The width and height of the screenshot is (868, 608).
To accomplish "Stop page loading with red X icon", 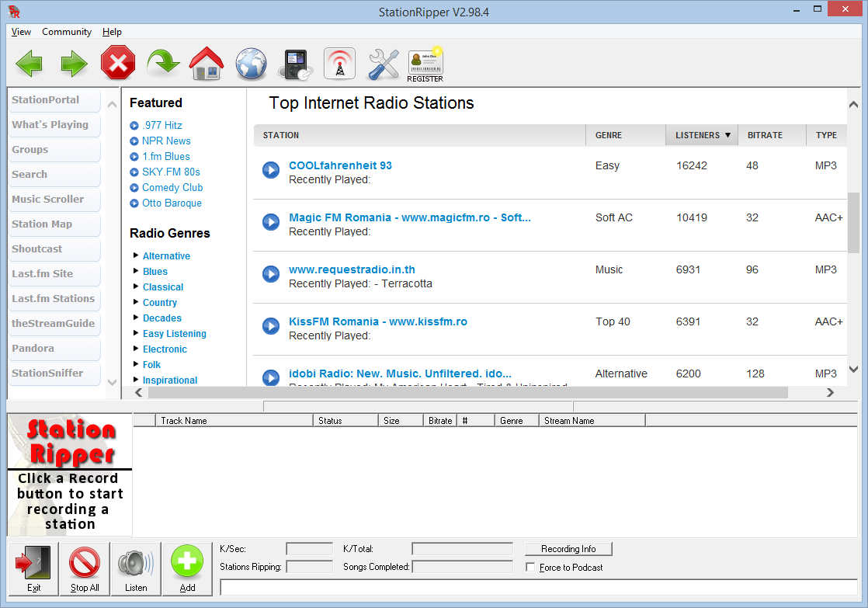I will [x=118, y=63].
